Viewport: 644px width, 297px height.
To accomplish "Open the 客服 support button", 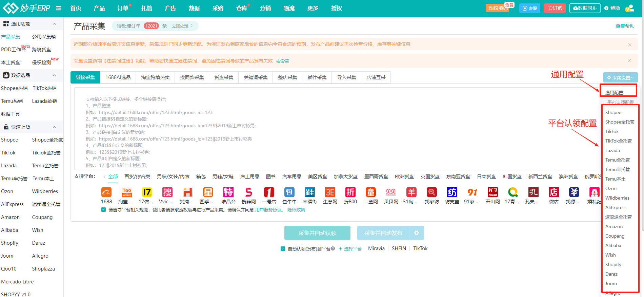I will point(529,8).
